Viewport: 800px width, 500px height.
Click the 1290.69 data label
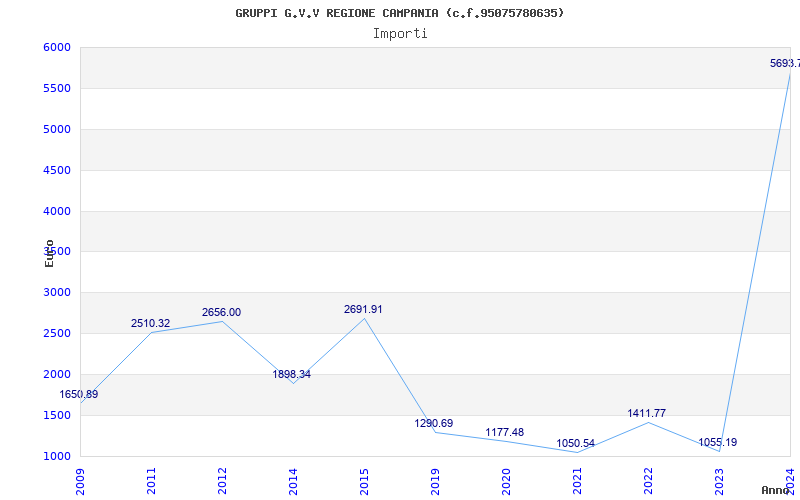pyautogui.click(x=434, y=423)
